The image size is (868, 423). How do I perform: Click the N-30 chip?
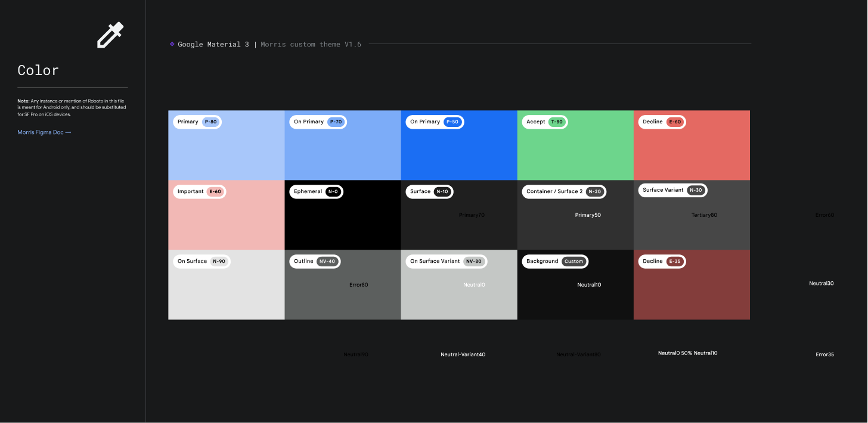click(x=696, y=190)
